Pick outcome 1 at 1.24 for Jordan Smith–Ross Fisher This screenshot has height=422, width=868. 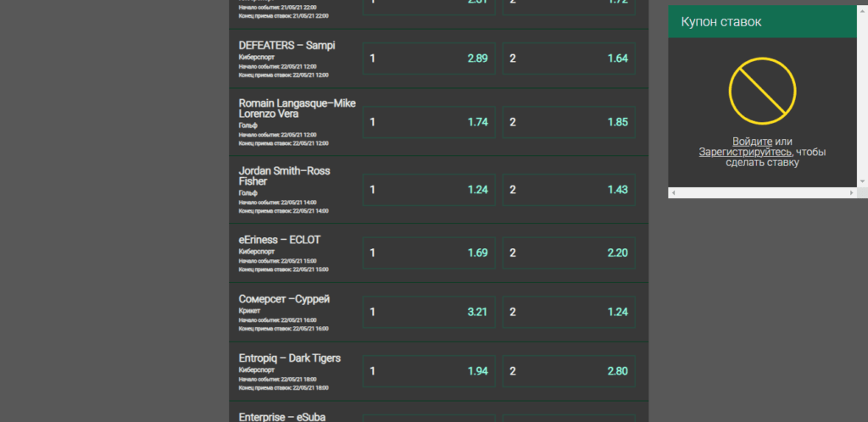[429, 190]
